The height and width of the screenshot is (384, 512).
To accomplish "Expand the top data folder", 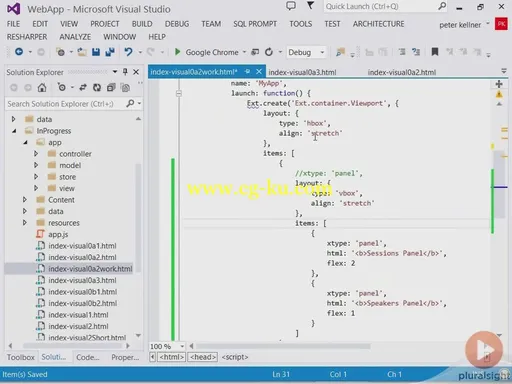I will tap(13, 119).
